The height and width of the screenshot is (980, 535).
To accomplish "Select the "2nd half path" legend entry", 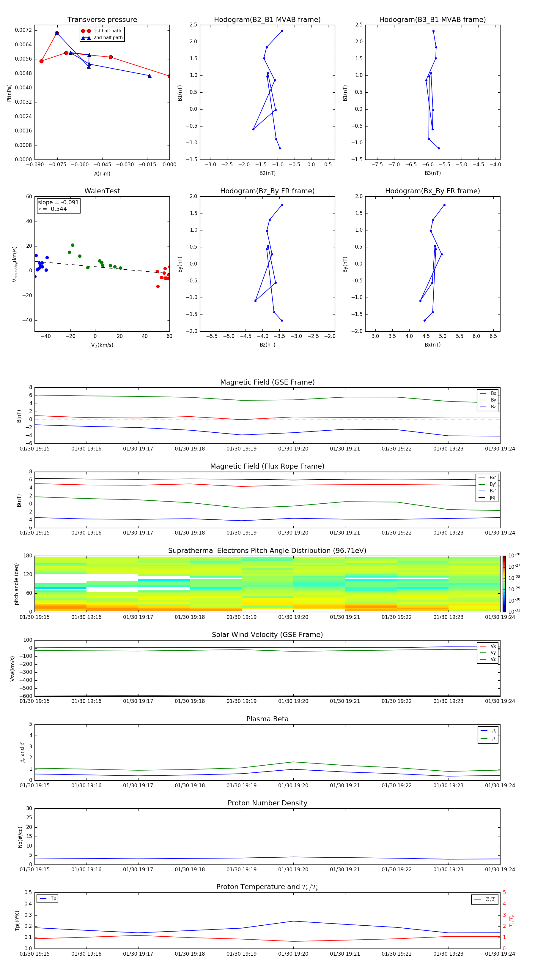I will 102,38.
